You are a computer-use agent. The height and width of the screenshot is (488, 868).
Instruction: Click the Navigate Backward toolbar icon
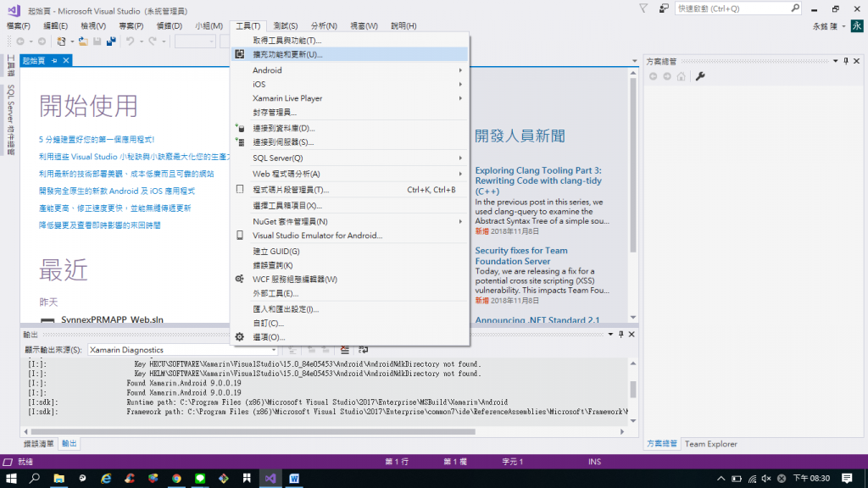click(x=20, y=42)
